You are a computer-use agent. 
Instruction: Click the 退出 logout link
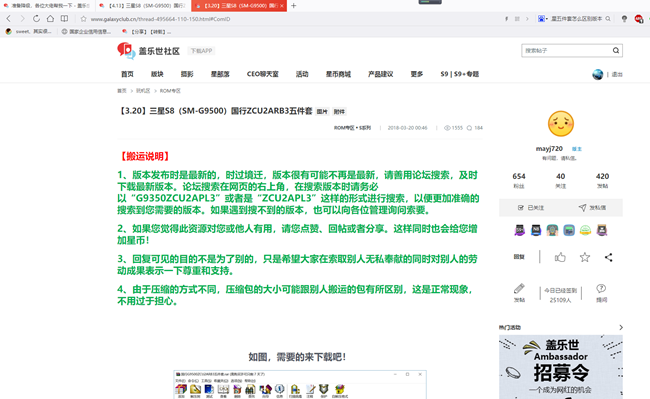coord(617,75)
